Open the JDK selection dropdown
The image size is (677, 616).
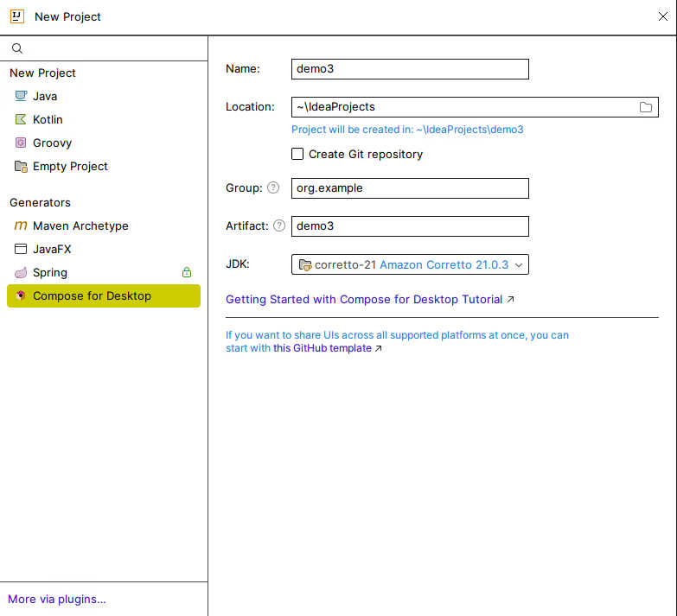click(x=410, y=264)
